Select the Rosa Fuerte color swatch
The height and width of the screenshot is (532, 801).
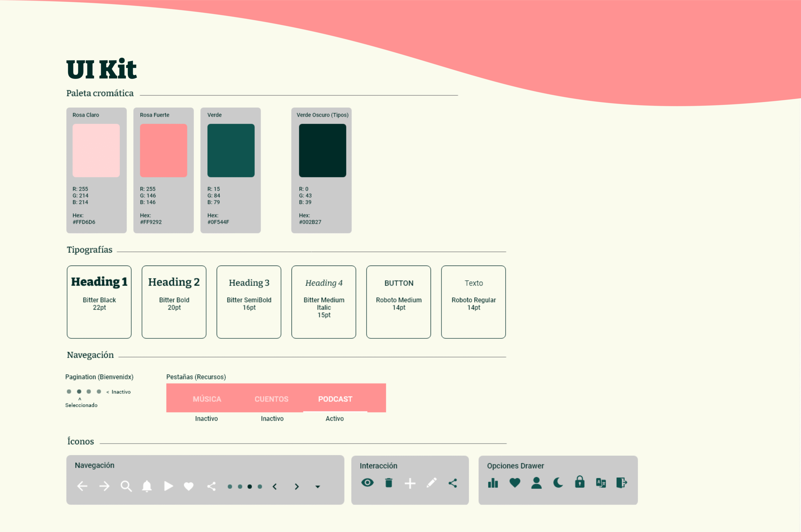(164, 150)
